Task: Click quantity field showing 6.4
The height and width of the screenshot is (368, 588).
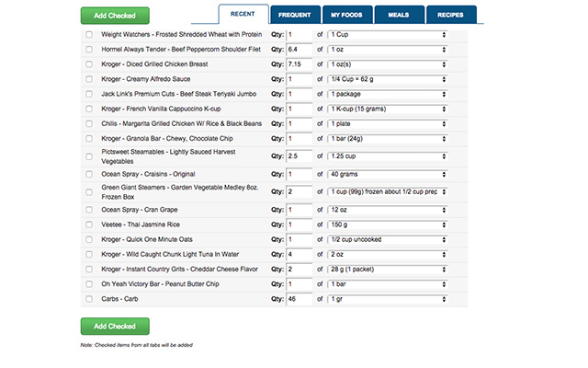Action: 300,49
